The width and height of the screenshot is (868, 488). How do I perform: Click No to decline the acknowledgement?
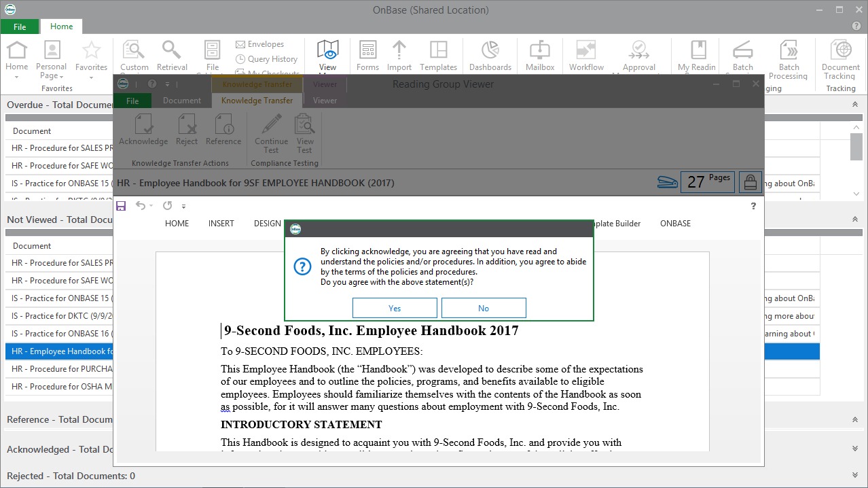(x=484, y=308)
